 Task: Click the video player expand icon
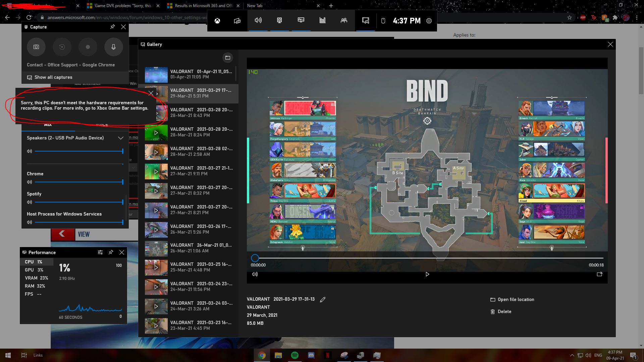point(599,274)
